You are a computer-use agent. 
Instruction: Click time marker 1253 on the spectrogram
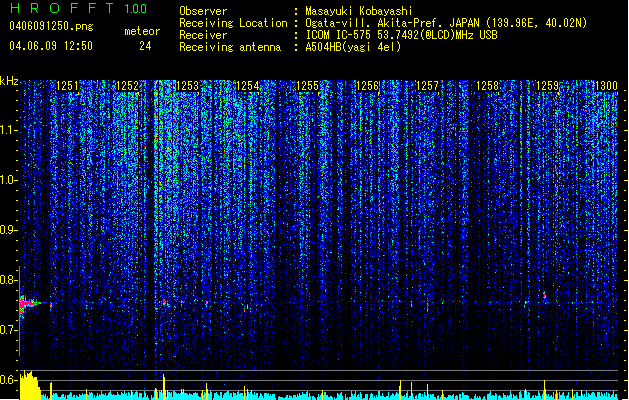(x=187, y=86)
